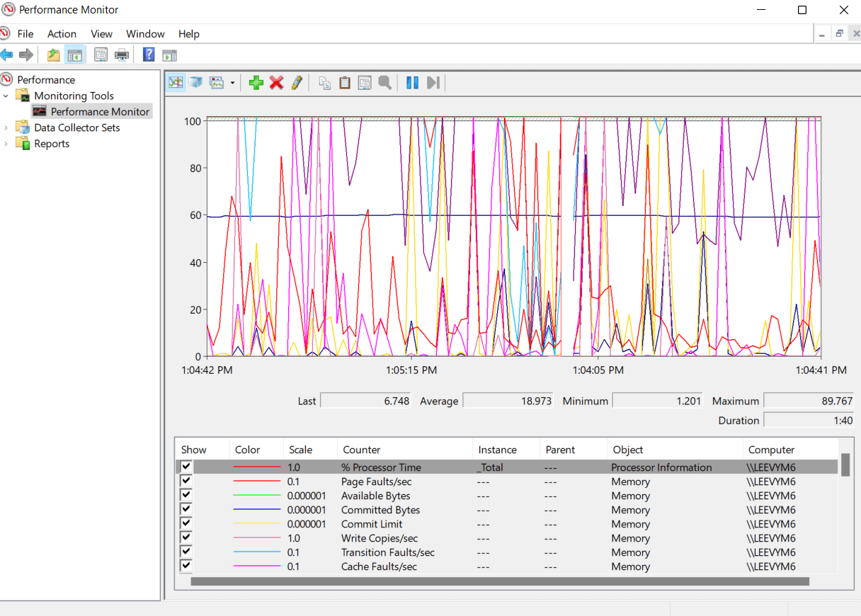The height and width of the screenshot is (616, 861).
Task: Update data once with the step-forward icon
Action: click(x=433, y=82)
